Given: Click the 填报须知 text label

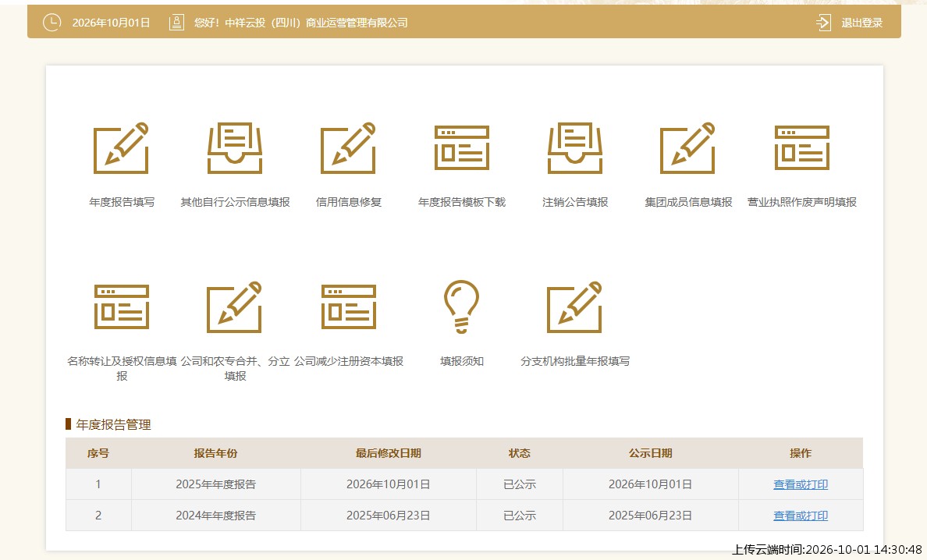Looking at the screenshot, I should [462, 361].
